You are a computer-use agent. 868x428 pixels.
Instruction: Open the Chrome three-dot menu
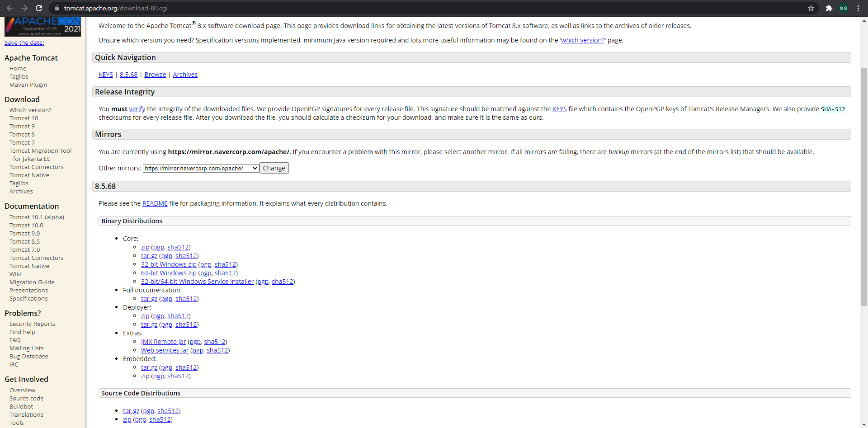(x=858, y=8)
